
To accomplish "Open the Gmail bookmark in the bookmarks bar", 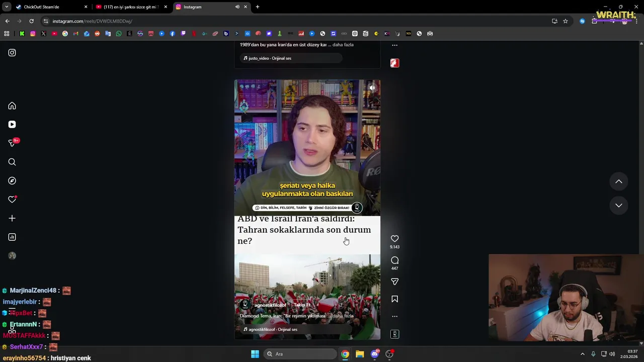I will [75, 34].
